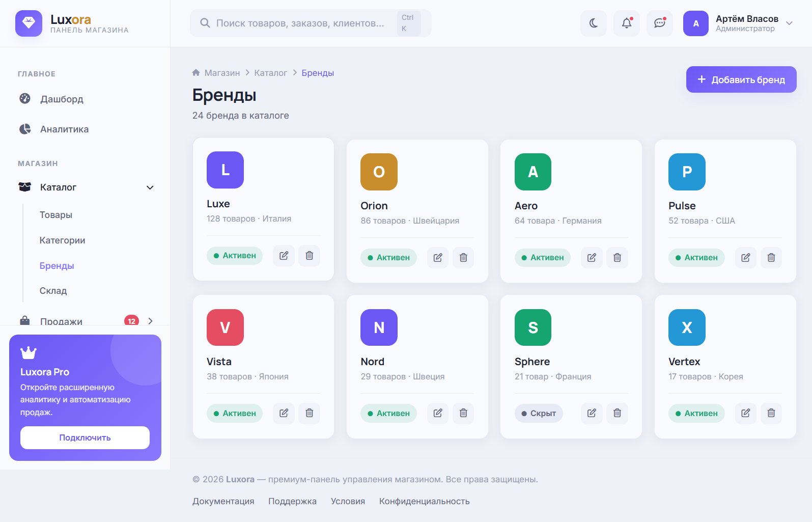This screenshot has width=812, height=522.
Task: Open notifications bell
Action: pyautogui.click(x=627, y=23)
